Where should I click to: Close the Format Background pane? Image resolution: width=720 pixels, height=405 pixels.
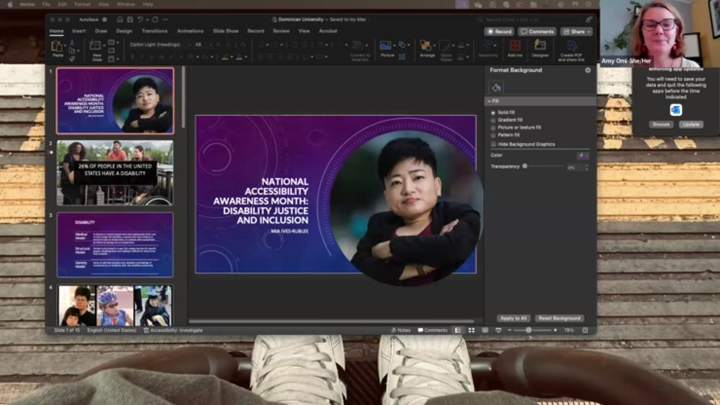pos(588,70)
